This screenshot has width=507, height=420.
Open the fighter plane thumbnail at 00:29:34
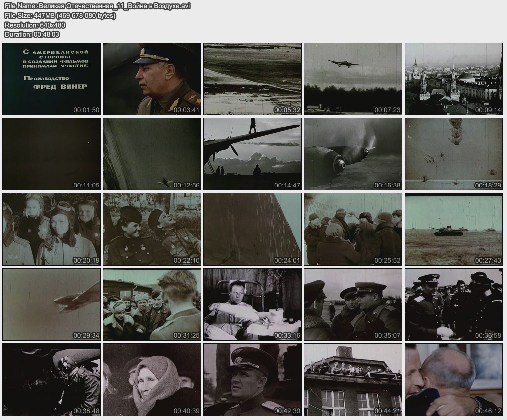[x=51, y=304]
